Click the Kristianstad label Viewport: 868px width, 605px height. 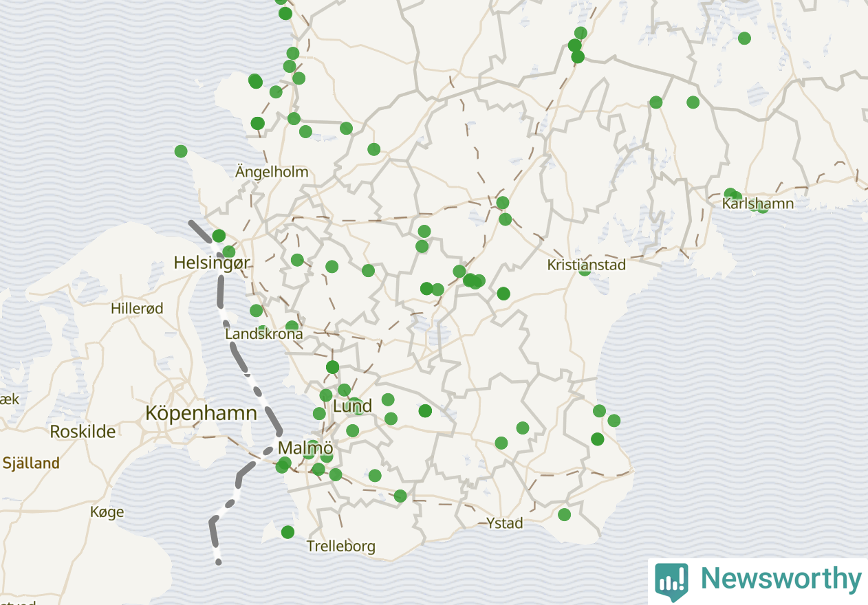tap(586, 265)
